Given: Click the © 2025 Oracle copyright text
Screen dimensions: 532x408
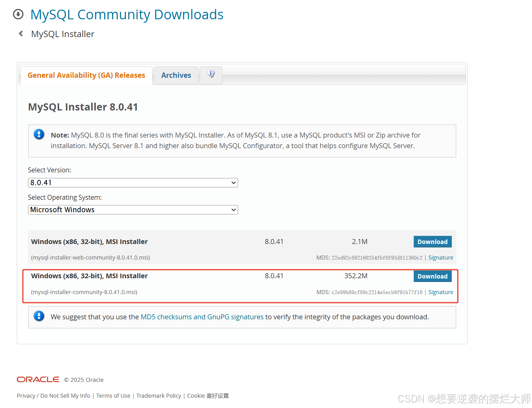Looking at the screenshot, I should point(84,380).
